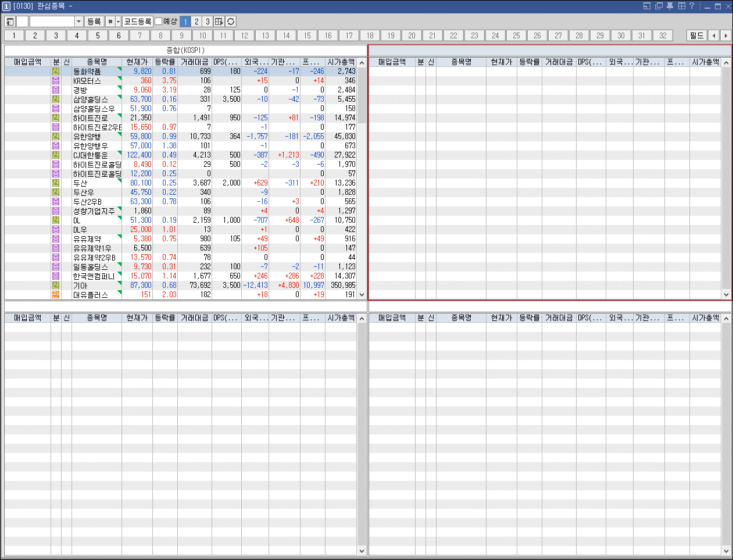Click the refresh icon in toolbar

(x=231, y=22)
